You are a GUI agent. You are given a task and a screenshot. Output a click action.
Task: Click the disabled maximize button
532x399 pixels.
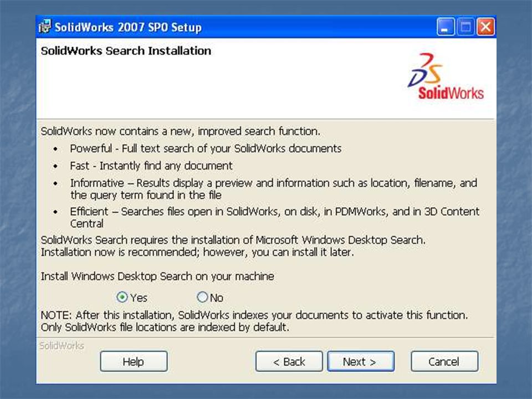click(x=466, y=27)
